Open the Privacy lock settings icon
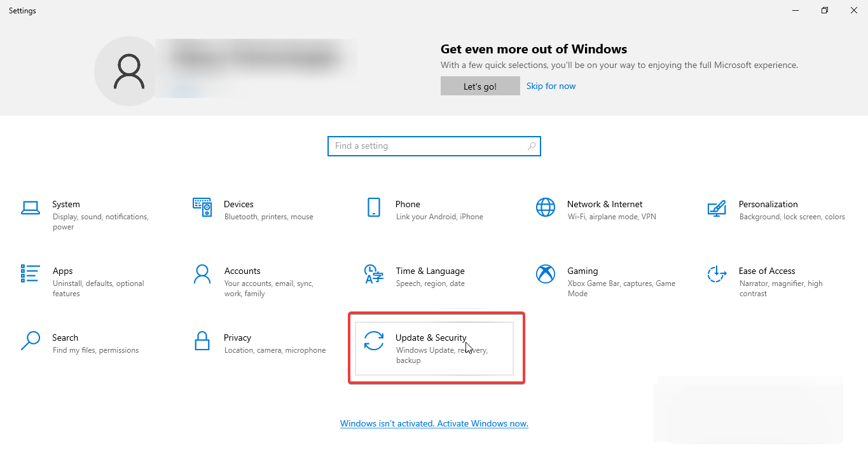Viewport: 868px width, 457px height. click(x=202, y=341)
